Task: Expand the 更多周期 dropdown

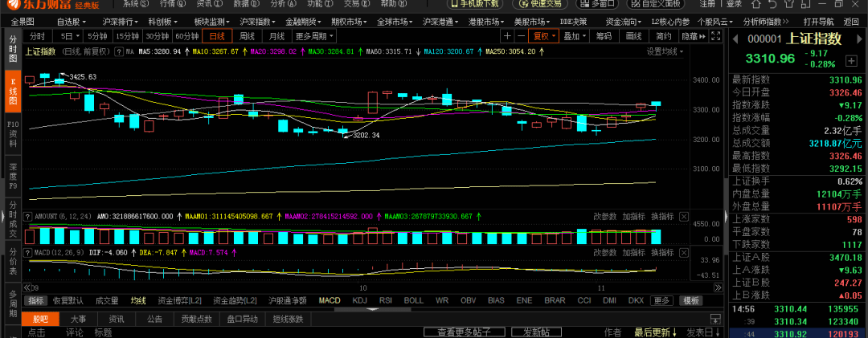Action: point(314,36)
